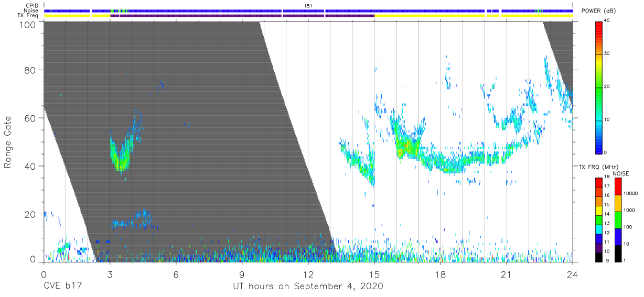Click the Range Gate y-axis title
Viewport: 644px width, 297px height.
[8, 142]
